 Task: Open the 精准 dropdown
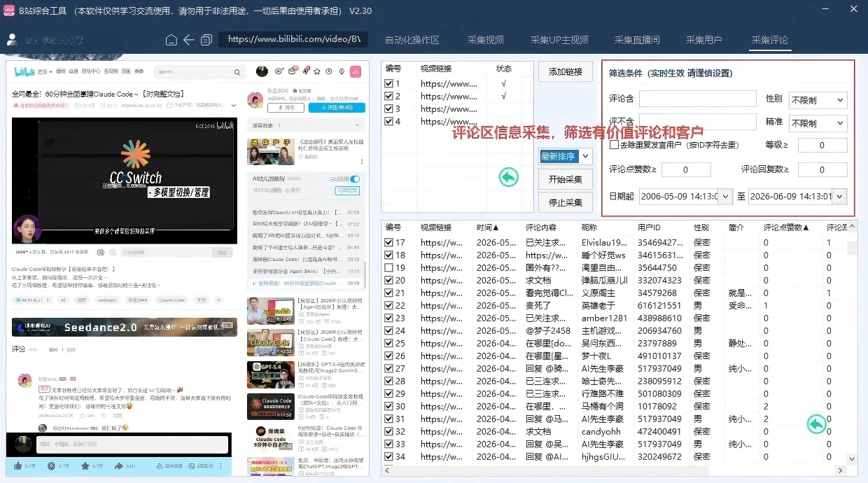tap(818, 123)
